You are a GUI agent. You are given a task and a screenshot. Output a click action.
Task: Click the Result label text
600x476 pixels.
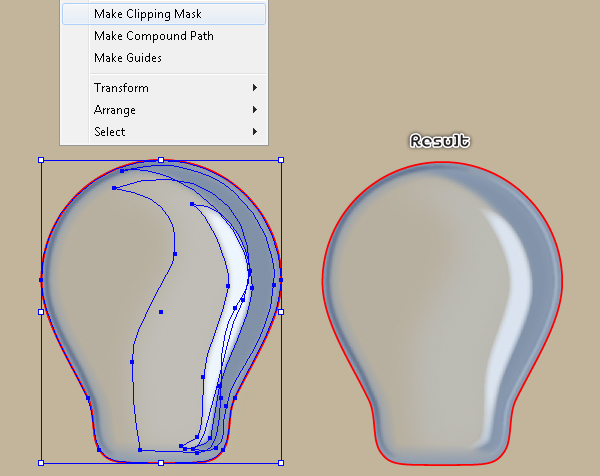click(440, 141)
